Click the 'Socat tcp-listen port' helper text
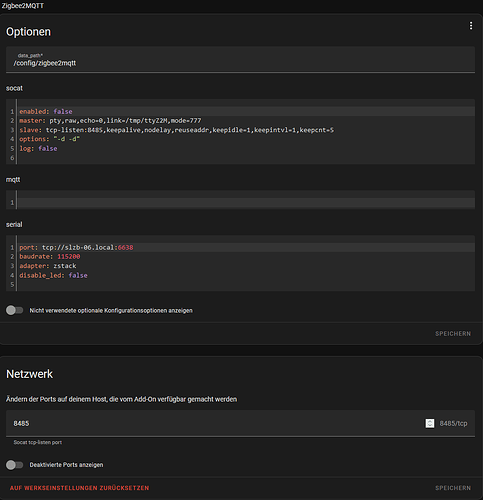Image resolution: width=483 pixels, height=500 pixels. click(x=38, y=442)
